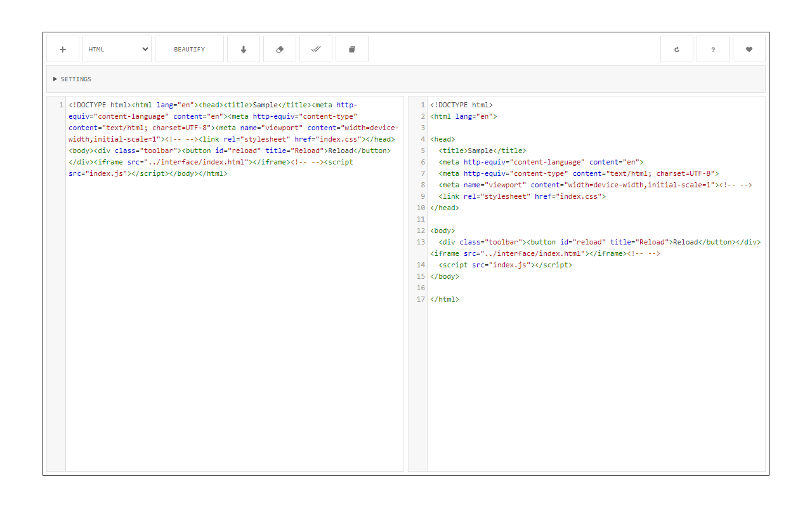This screenshot has width=812, height=508.
Task: Open help via the question mark icon
Action: [x=712, y=49]
